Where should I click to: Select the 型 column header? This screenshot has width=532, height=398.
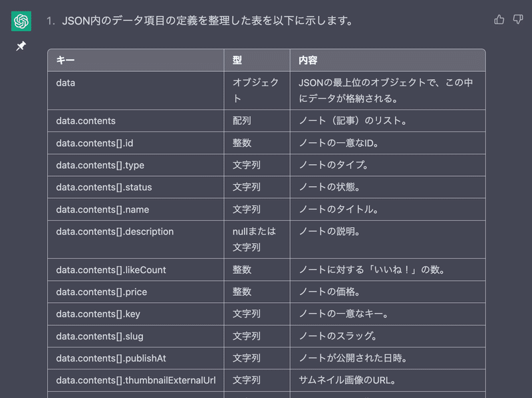pyautogui.click(x=257, y=60)
